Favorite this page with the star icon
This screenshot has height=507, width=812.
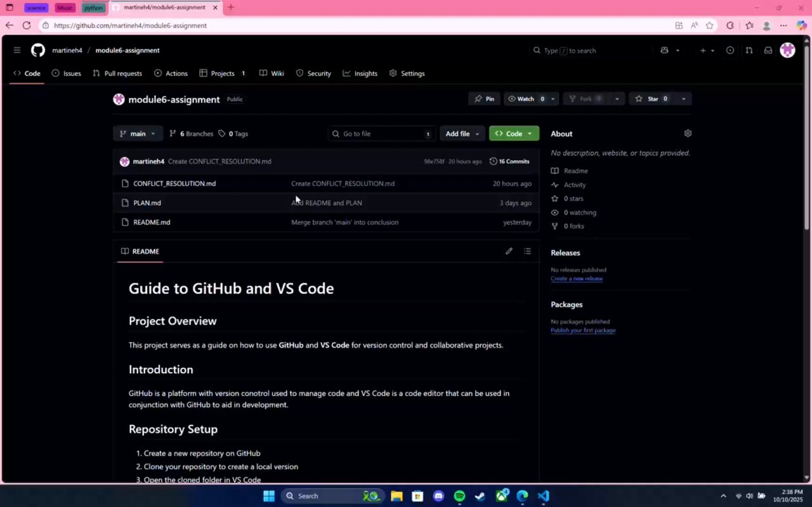coord(709,25)
